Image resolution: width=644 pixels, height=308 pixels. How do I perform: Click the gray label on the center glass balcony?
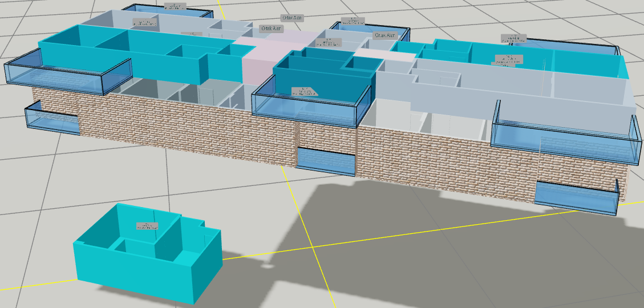(303, 91)
